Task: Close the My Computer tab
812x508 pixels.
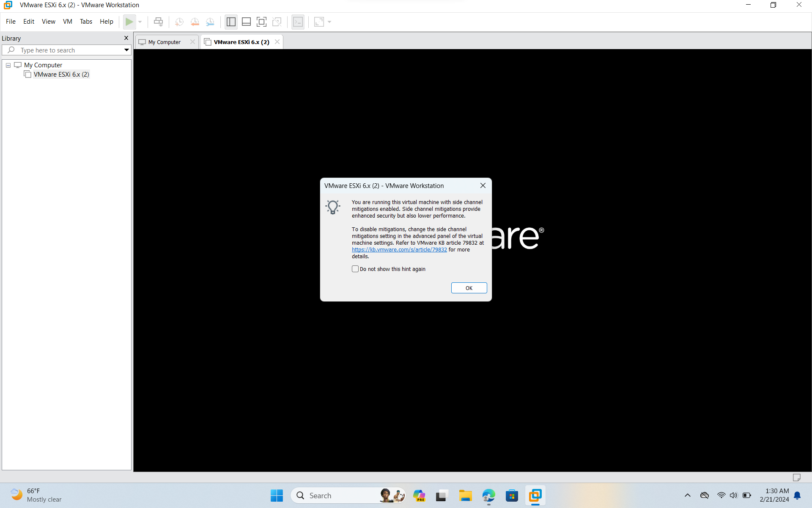Action: [x=192, y=41]
